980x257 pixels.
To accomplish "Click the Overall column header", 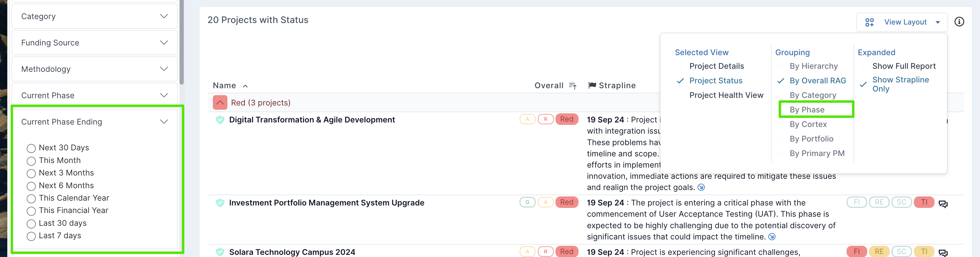I will tap(549, 85).
